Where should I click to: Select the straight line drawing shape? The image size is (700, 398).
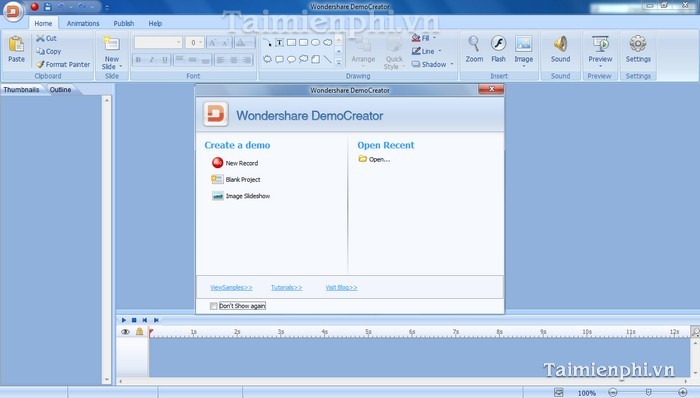point(327,59)
